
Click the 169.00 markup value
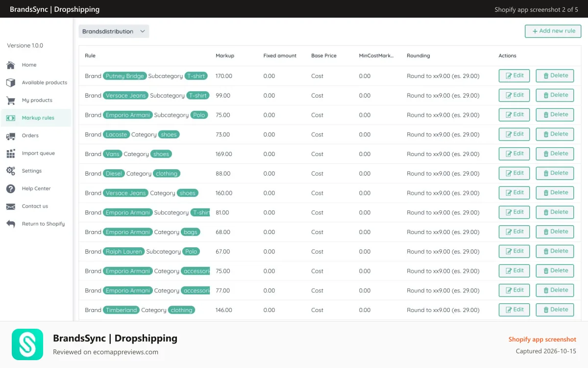224,154
